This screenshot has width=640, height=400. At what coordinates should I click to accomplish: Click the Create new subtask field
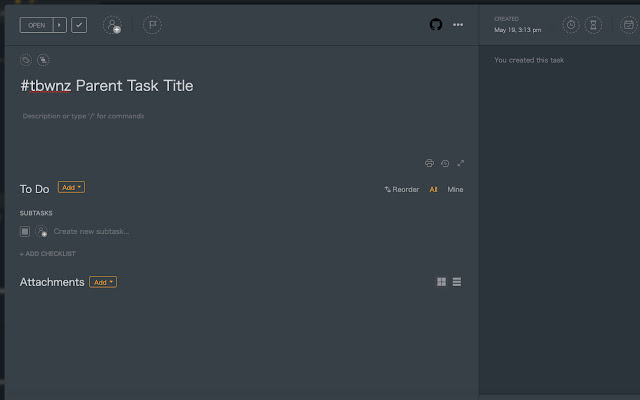tap(92, 231)
